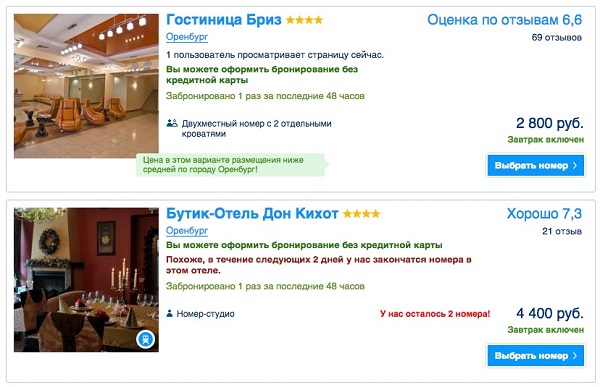The width and height of the screenshot is (600, 387).
Task: Select a room at Гостиница Бриз
Action: 536,165
